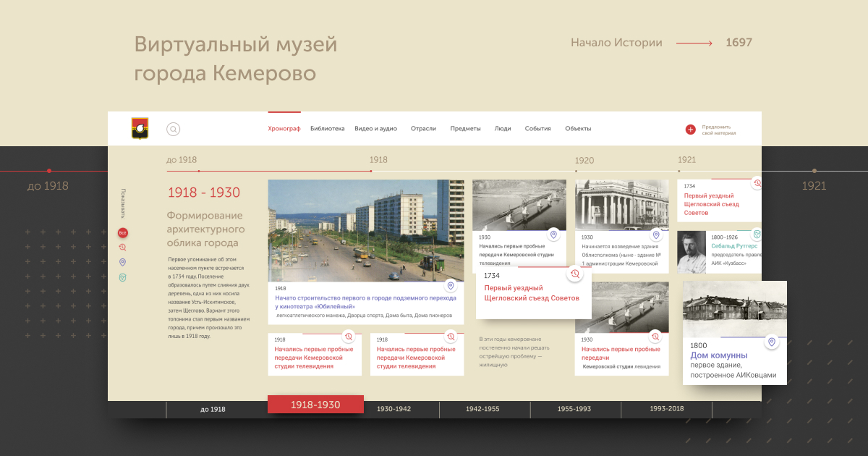Open the columned building photo
The width and height of the screenshot is (868, 456).
(x=622, y=205)
